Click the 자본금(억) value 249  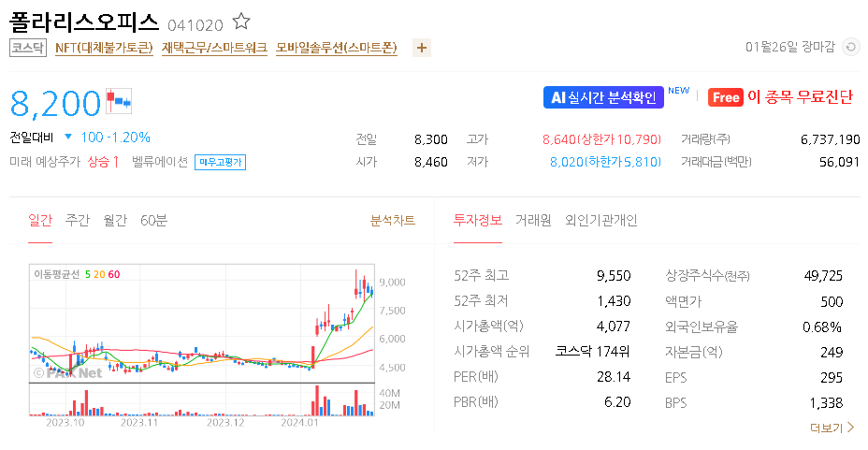832,353
